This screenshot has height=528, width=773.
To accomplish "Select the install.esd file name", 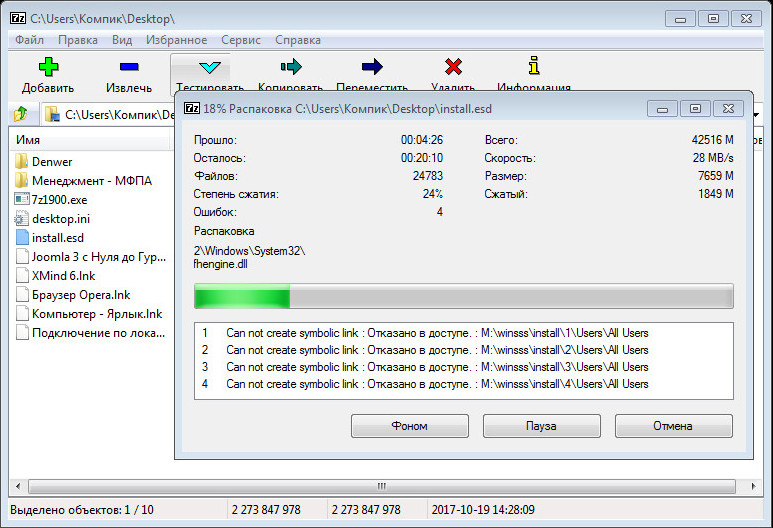I will tap(58, 238).
